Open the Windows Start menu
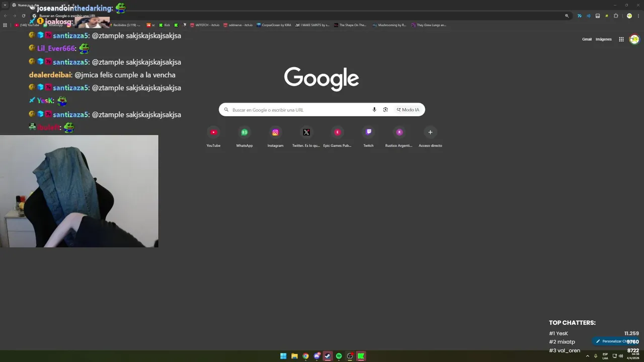This screenshot has width=644, height=362. pyautogui.click(x=283, y=356)
